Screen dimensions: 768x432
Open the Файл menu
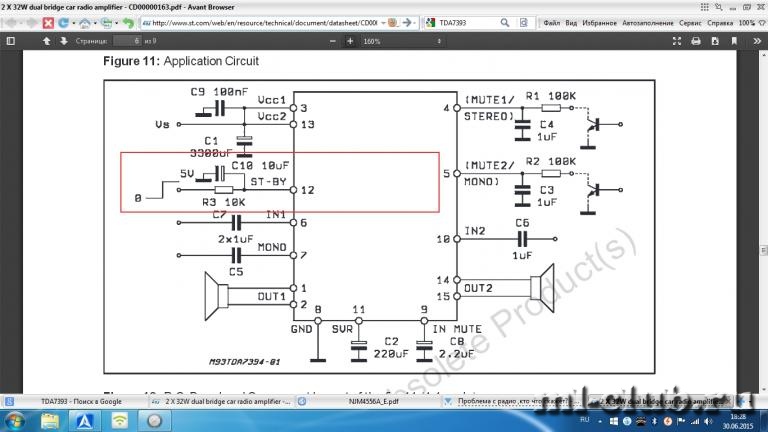(x=552, y=23)
